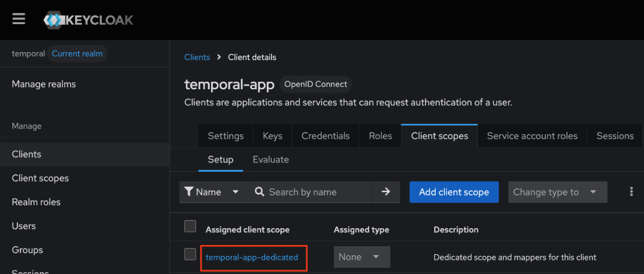Select all client scopes checkbox
Viewport: 644px width, 274px height.
coord(190,226)
